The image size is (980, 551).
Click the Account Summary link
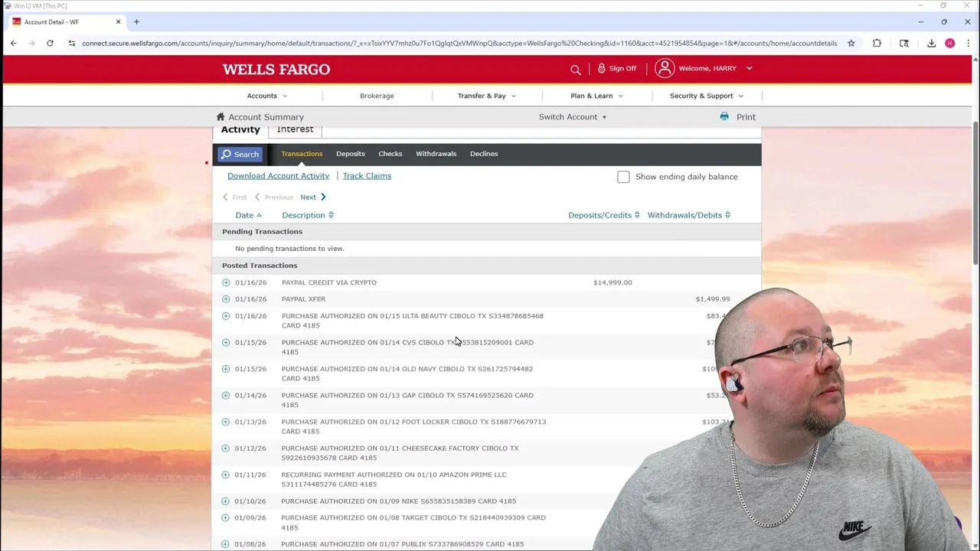pos(266,117)
